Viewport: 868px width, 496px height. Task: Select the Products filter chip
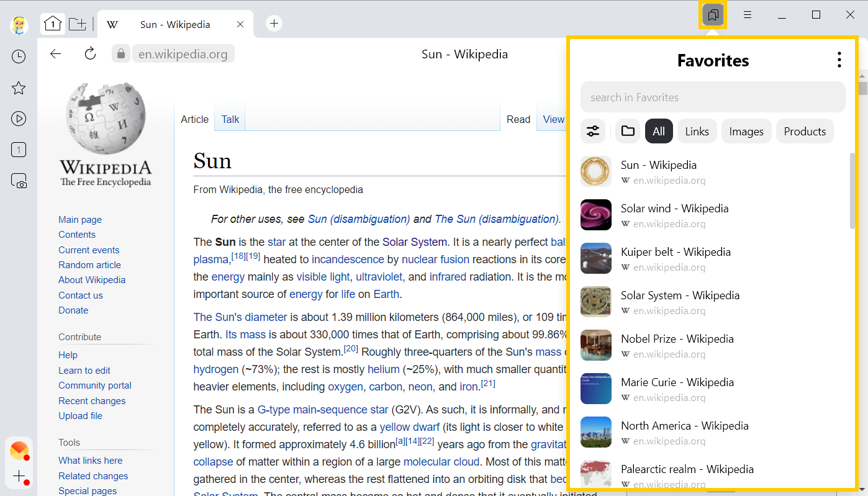(x=805, y=131)
